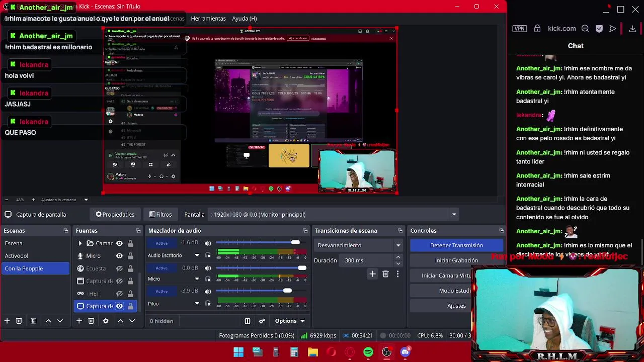Mute the Piloo channel speaker icon
Image resolution: width=644 pixels, height=362 pixels.
tap(208, 292)
